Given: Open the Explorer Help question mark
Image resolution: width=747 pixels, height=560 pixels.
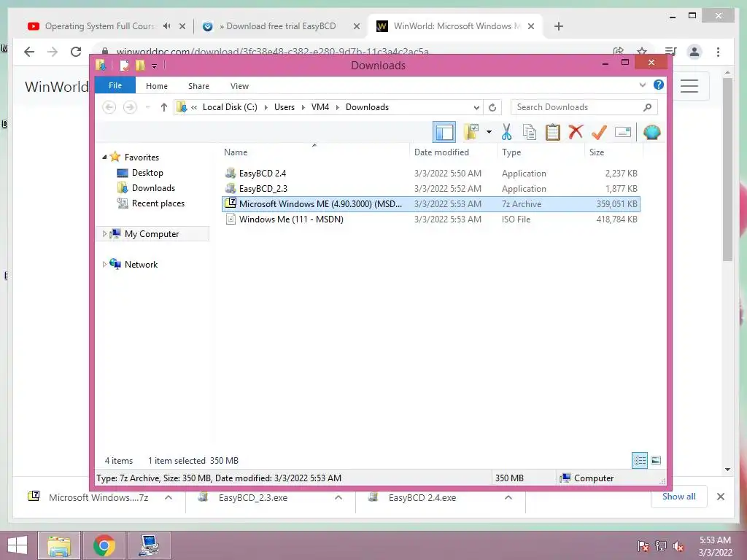Looking at the screenshot, I should tap(659, 85).
